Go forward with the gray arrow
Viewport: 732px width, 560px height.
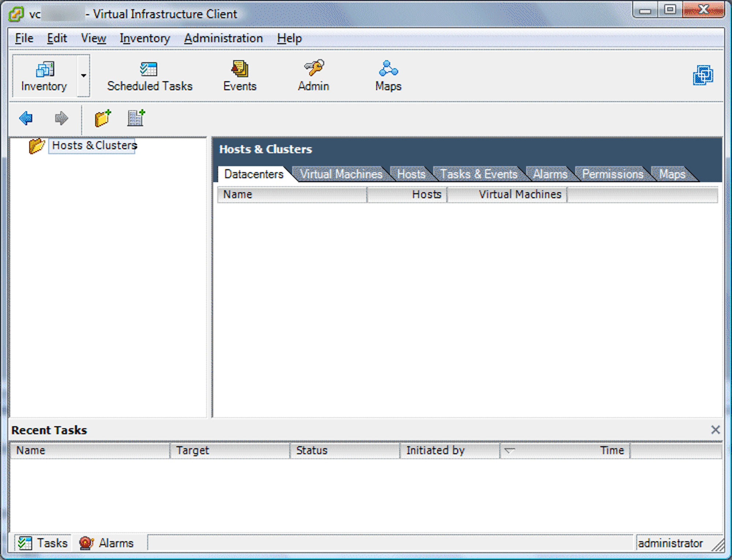61,118
